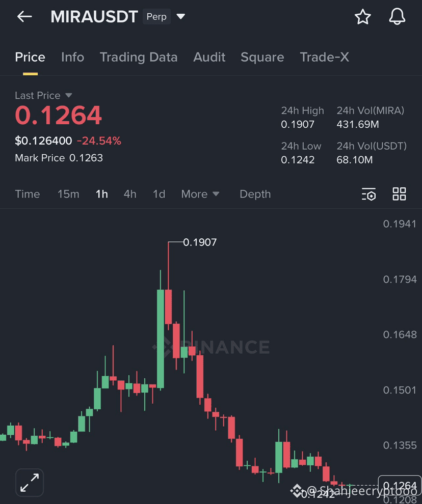Tap the Shahjeecrypto000 watermark diamond icon

point(296,491)
